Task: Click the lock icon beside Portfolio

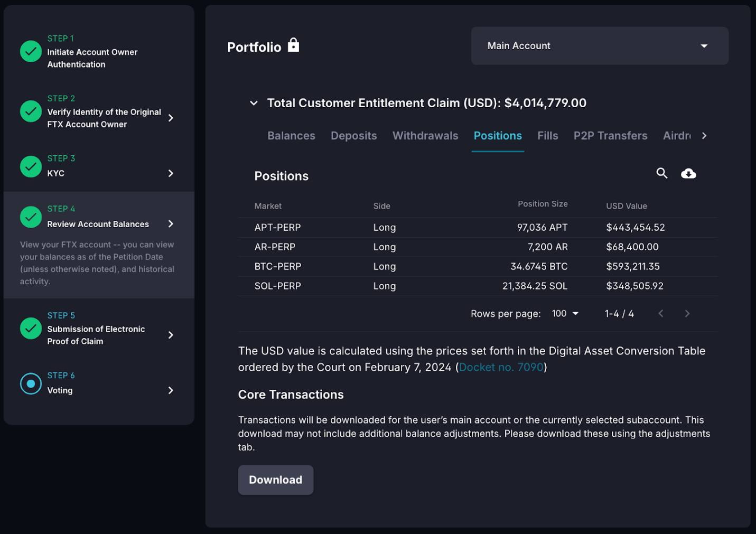Action: click(293, 45)
